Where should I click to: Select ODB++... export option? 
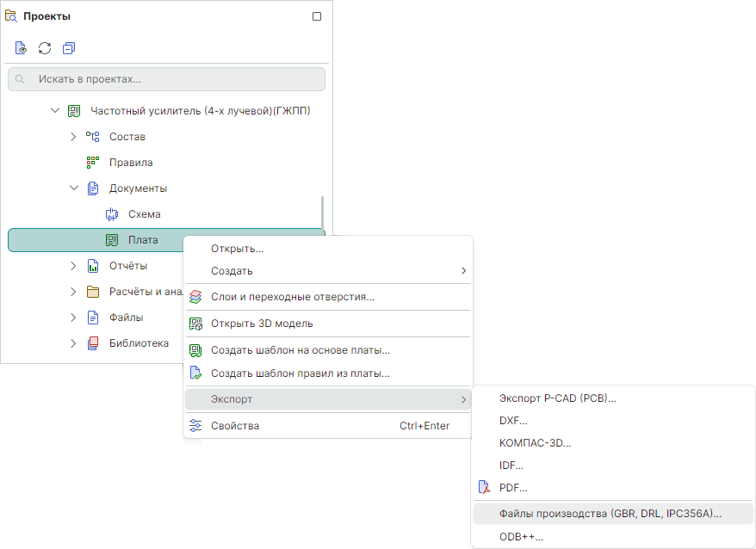(x=521, y=537)
